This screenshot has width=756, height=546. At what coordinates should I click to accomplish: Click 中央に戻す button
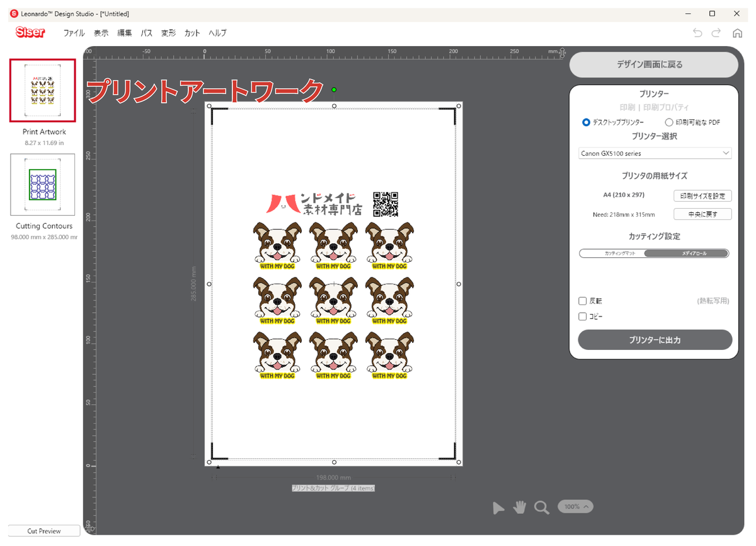coord(702,214)
